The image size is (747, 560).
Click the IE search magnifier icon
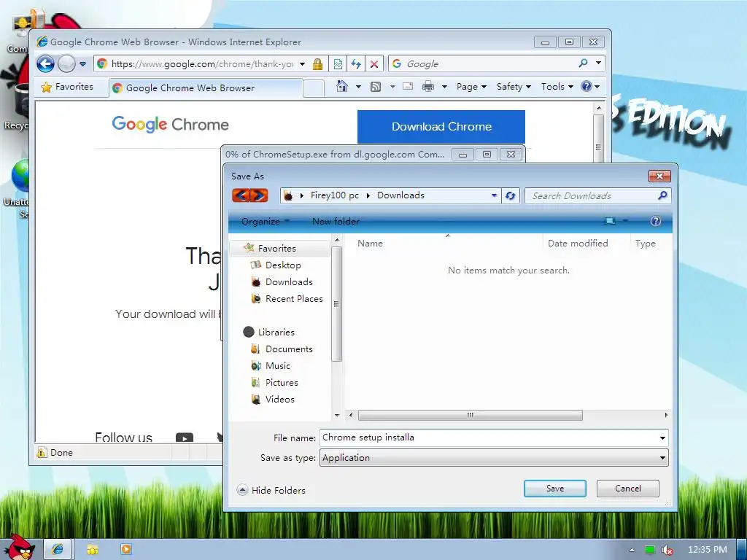583,63
